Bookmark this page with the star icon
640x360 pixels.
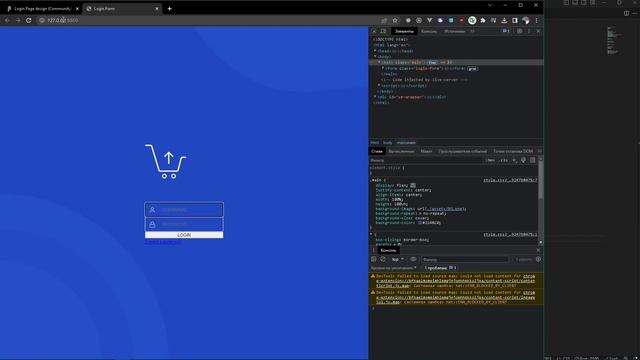tap(395, 20)
